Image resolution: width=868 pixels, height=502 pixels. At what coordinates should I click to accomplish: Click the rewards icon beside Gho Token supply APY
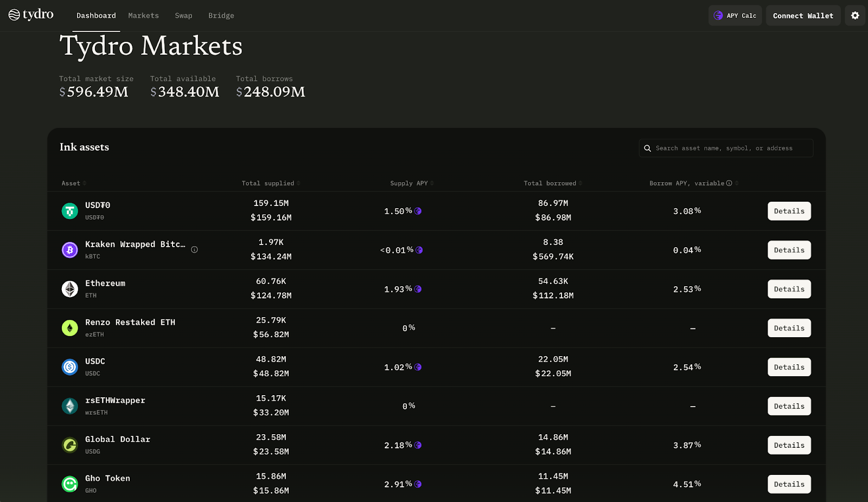pos(418,484)
